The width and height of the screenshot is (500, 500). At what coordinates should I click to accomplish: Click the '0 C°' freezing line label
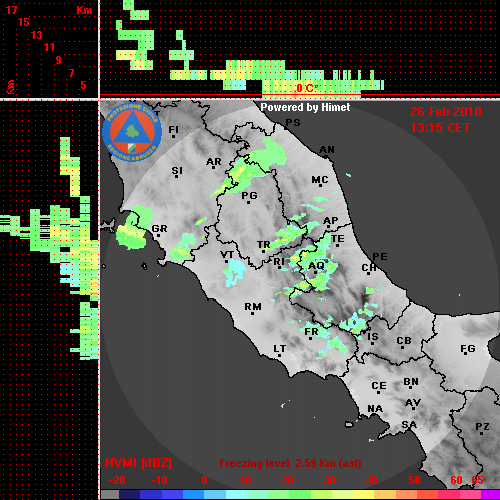click(307, 88)
